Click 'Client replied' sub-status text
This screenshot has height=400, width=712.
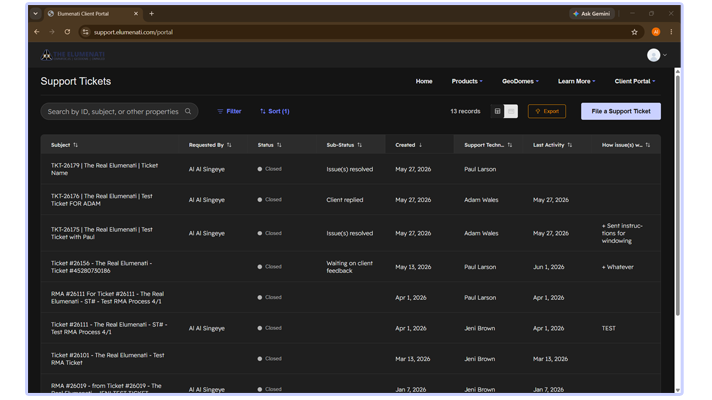click(x=345, y=200)
